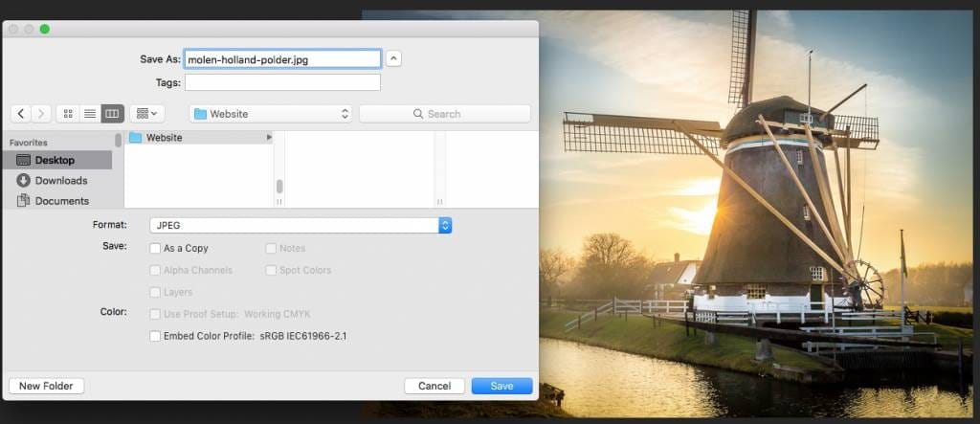Open the group-by arrangement menu

146,114
